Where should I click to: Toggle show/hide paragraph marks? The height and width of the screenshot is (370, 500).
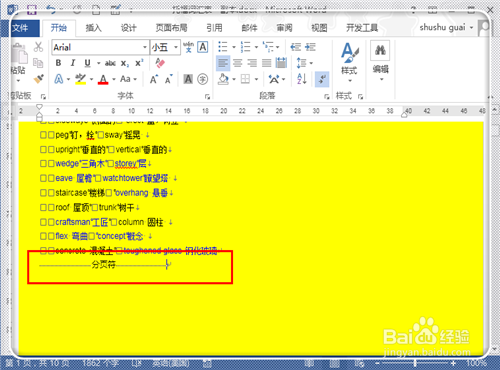click(x=322, y=79)
